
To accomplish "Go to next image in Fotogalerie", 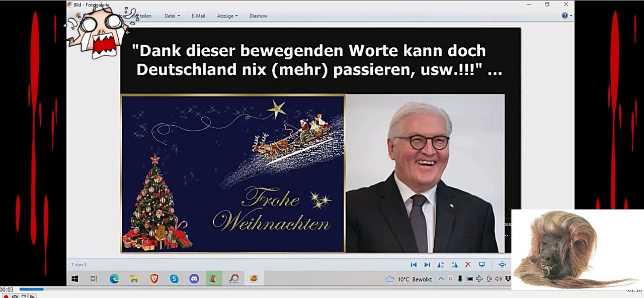I will pyautogui.click(x=427, y=265).
